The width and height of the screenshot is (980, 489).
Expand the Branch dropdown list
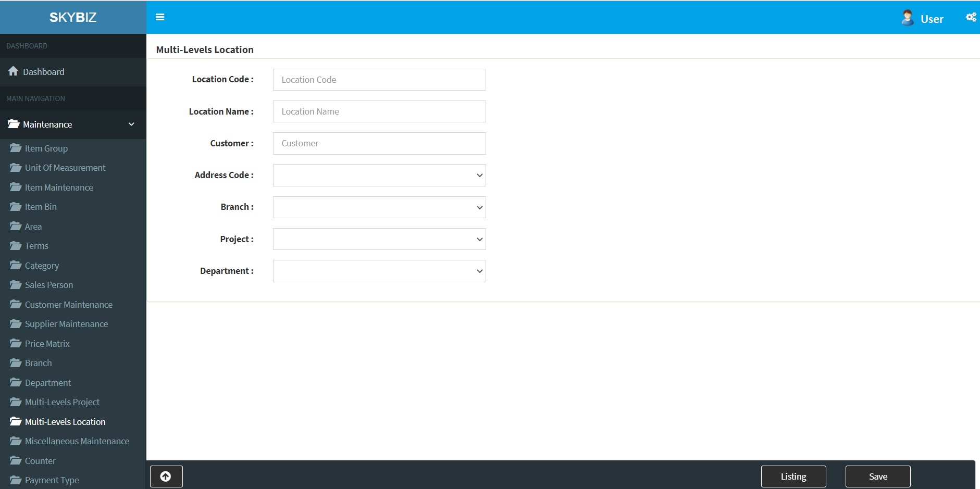pyautogui.click(x=379, y=207)
